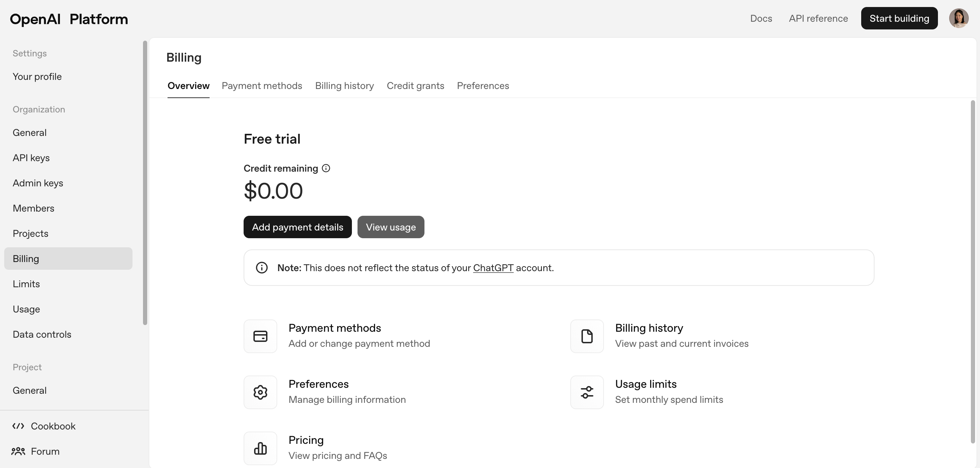Image resolution: width=980 pixels, height=468 pixels.
Task: Click the sidebar vertical scrollbar
Action: [x=145, y=183]
